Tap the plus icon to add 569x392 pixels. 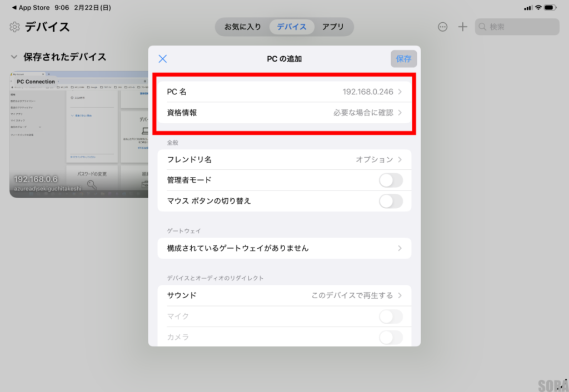coord(462,27)
